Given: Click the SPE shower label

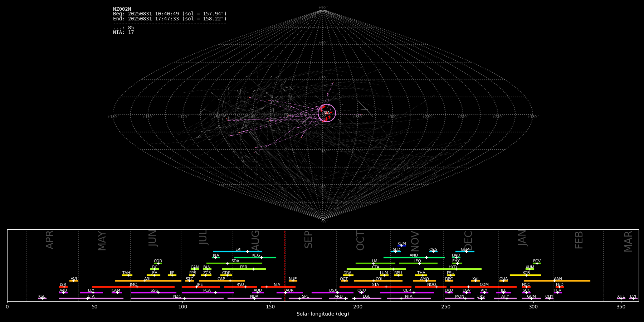Looking at the screenshot, I should 306,297.
